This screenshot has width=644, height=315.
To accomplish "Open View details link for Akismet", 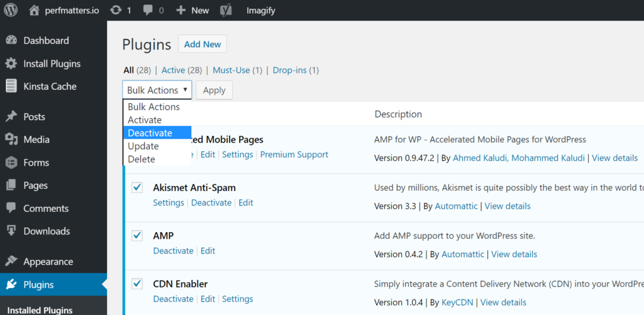I will point(508,206).
